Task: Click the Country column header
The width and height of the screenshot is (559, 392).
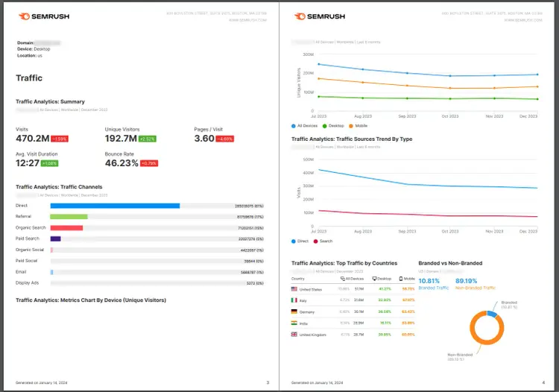Action: pos(297,279)
